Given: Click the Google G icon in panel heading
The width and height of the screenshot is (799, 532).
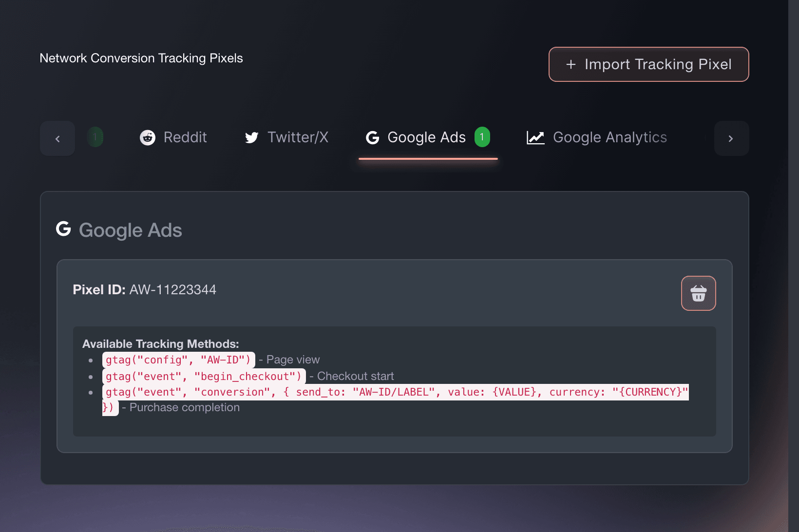Looking at the screenshot, I should 63,228.
